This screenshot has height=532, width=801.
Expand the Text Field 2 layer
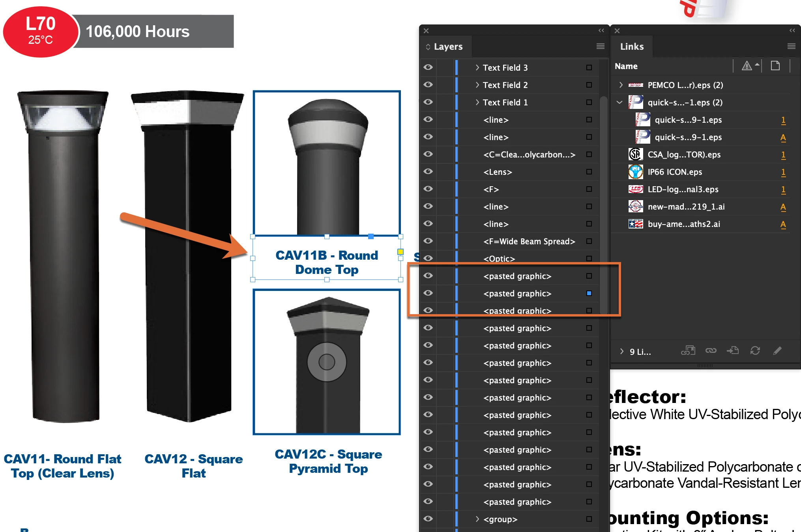click(477, 85)
